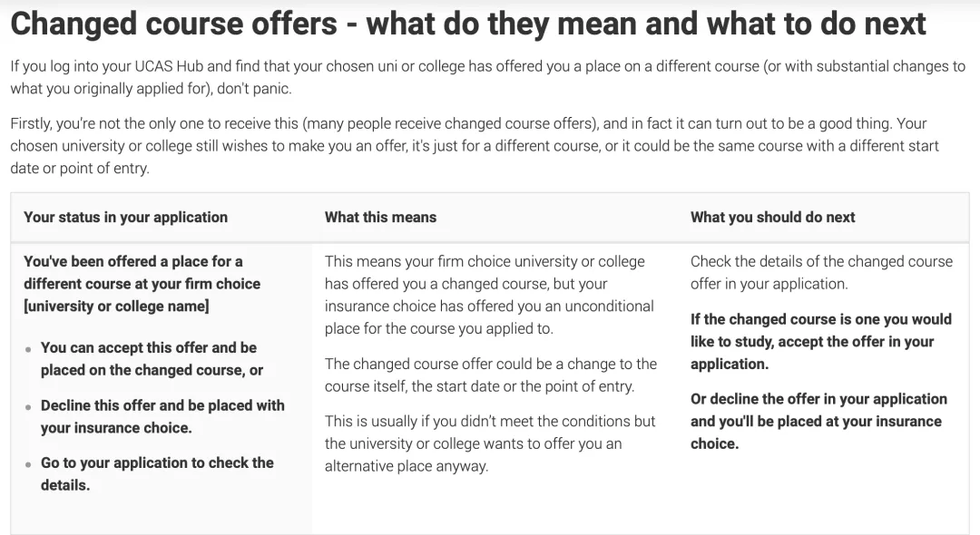Click the bullet marker beside 'Go to your application'
Viewport: 980px width, 535px height.
[28, 464]
